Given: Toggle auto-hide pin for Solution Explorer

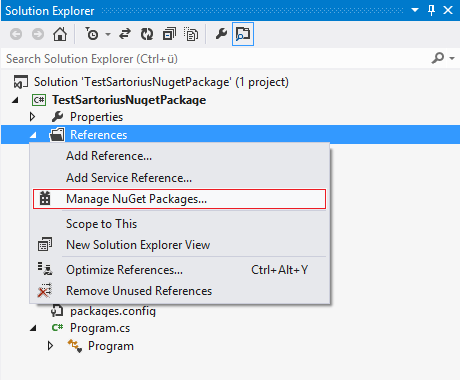Looking at the screenshot, I should (x=431, y=10).
